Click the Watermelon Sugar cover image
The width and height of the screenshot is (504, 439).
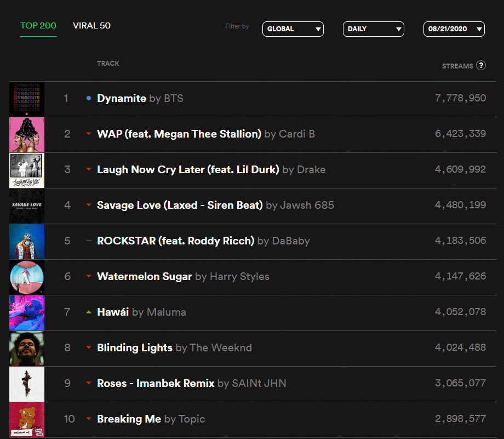tap(27, 277)
